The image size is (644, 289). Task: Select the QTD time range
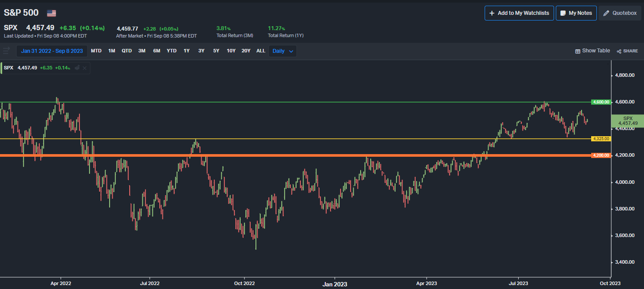(x=127, y=51)
